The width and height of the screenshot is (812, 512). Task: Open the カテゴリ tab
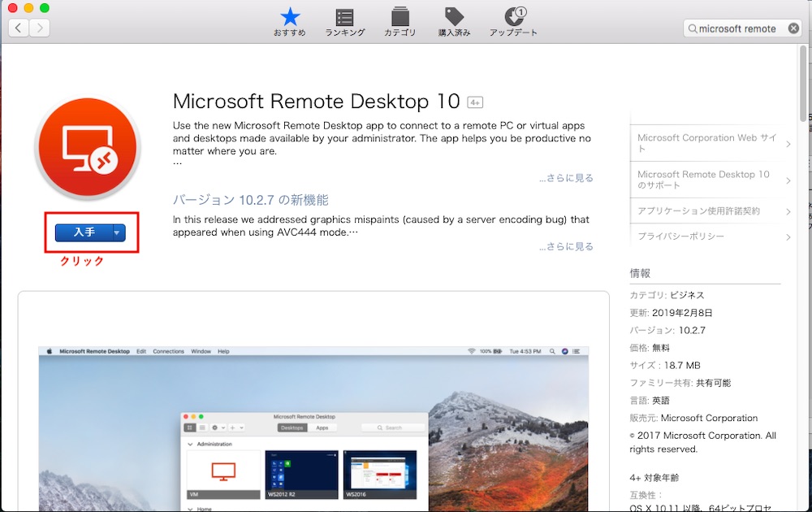[x=400, y=22]
